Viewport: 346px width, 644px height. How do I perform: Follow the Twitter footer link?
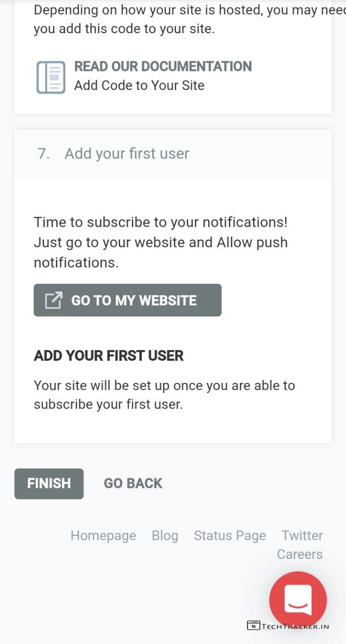(x=302, y=535)
